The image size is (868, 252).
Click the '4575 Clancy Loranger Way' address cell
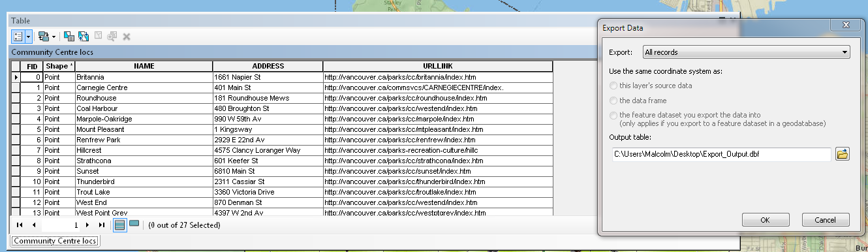268,150
